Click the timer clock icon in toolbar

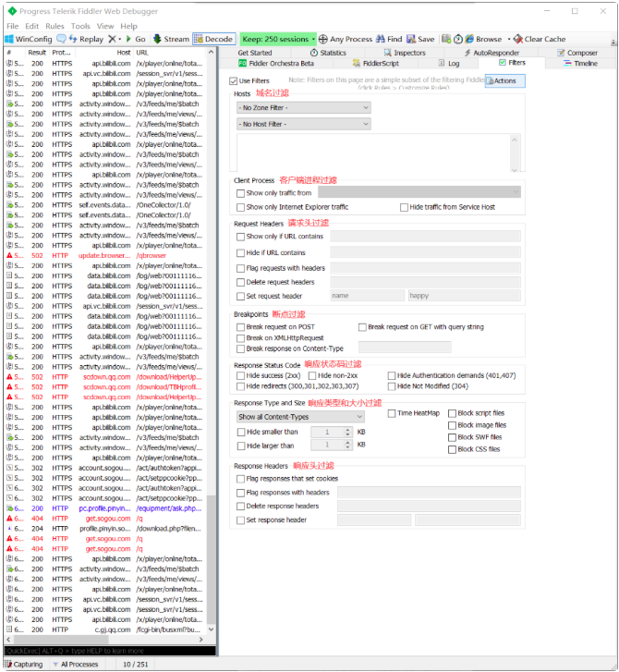point(458,39)
